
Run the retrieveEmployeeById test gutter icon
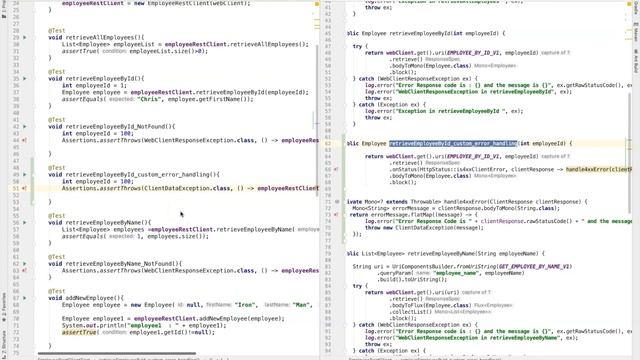[24, 78]
